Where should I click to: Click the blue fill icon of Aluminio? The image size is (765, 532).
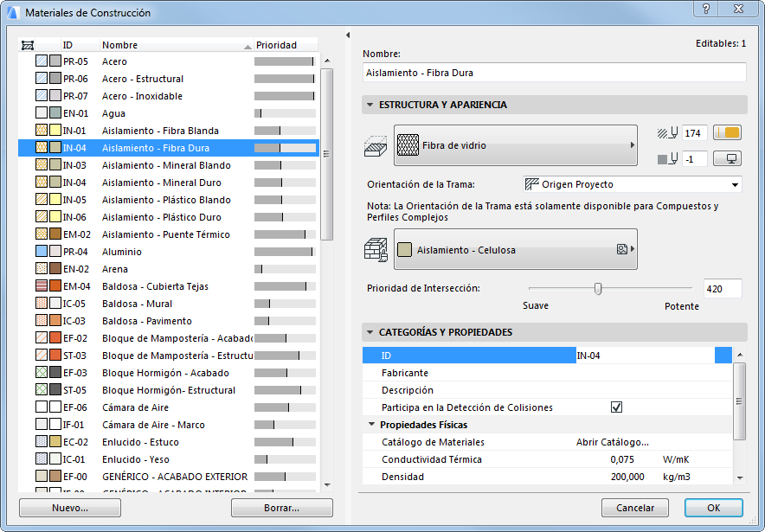click(42, 252)
